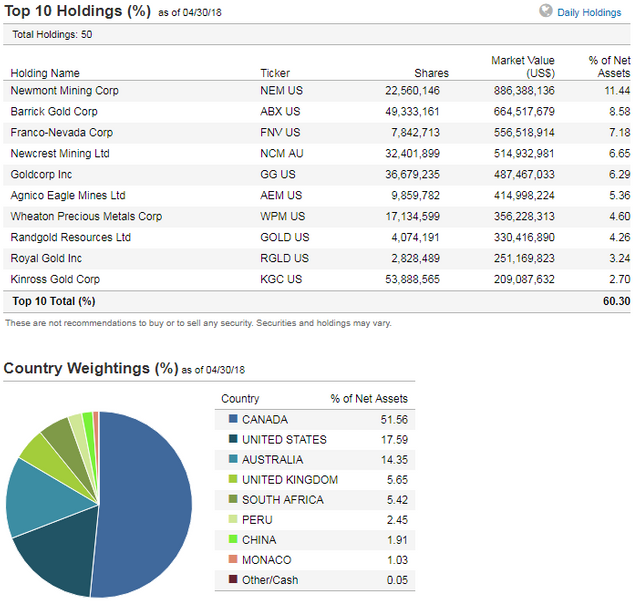Screen dimensions: 640x609
Task: Select the Canada blue legend swatch
Action: pyautogui.click(x=233, y=419)
